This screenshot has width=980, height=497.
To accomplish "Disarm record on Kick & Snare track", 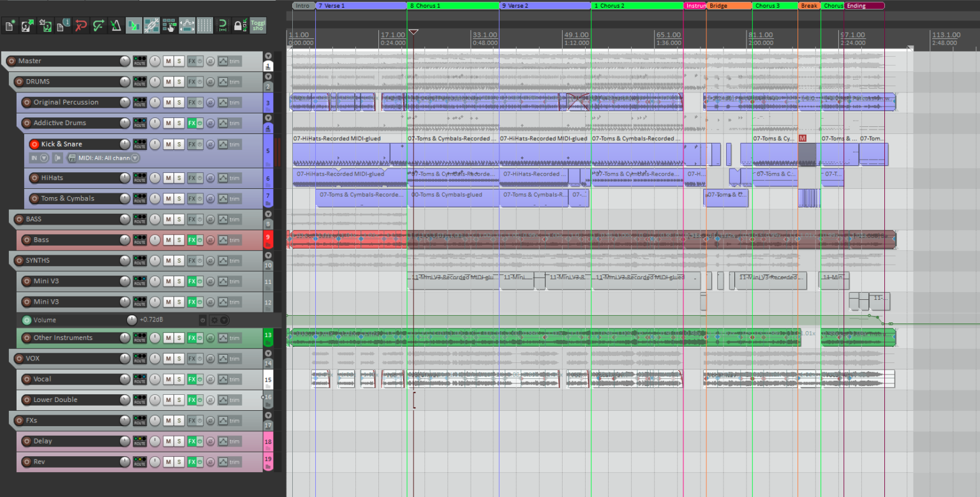I will (x=34, y=144).
